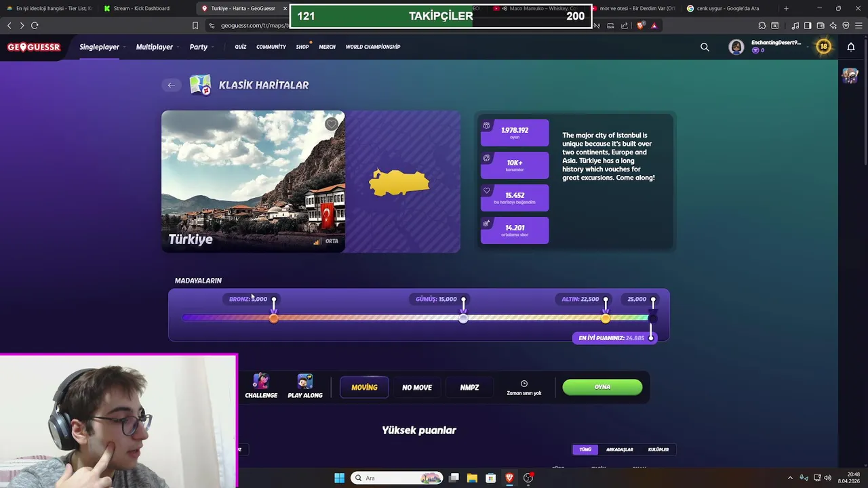Click the browser back arrow
The height and width of the screenshot is (488, 868).
point(9,25)
